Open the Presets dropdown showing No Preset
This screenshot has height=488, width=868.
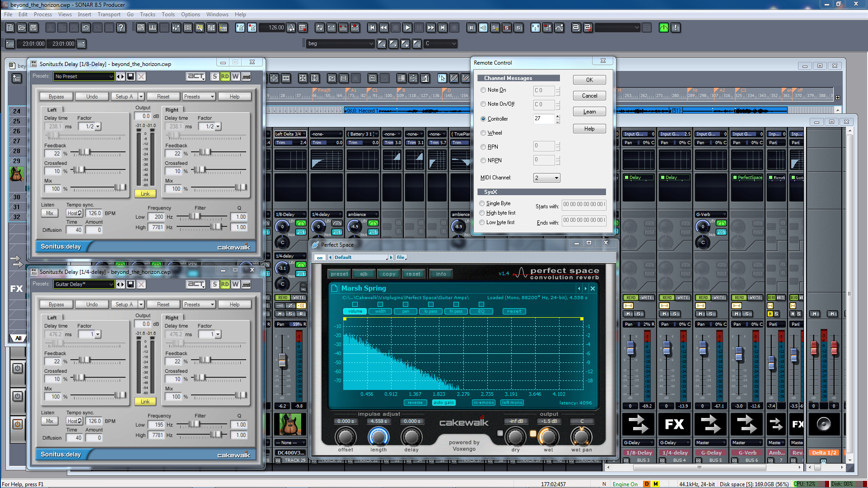[x=84, y=76]
